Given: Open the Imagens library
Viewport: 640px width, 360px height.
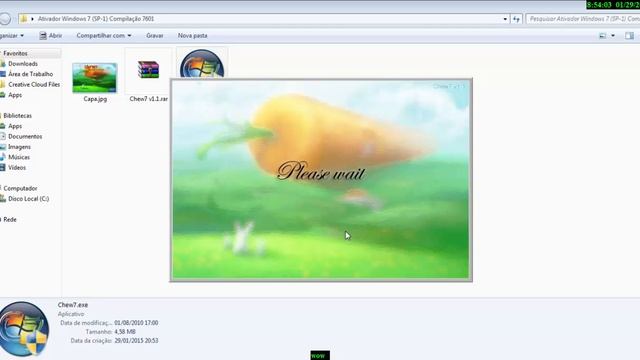Looking at the screenshot, I should click(x=19, y=147).
